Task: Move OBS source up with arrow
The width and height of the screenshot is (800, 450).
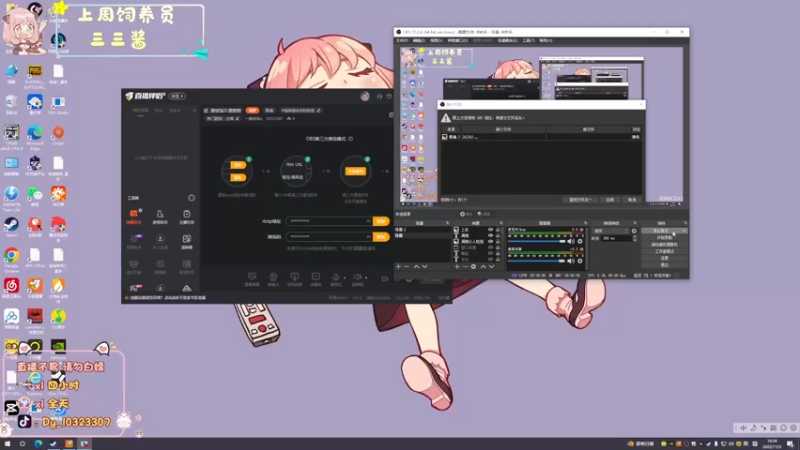Action: point(483,266)
